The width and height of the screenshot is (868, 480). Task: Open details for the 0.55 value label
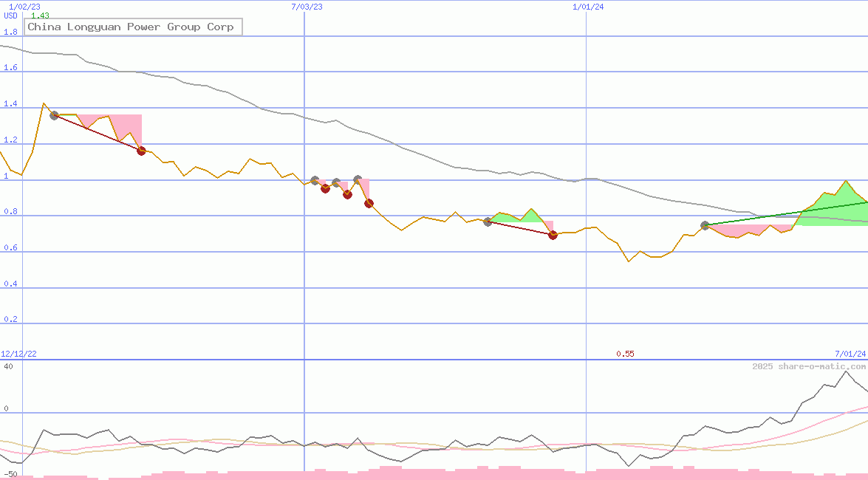[625, 354]
